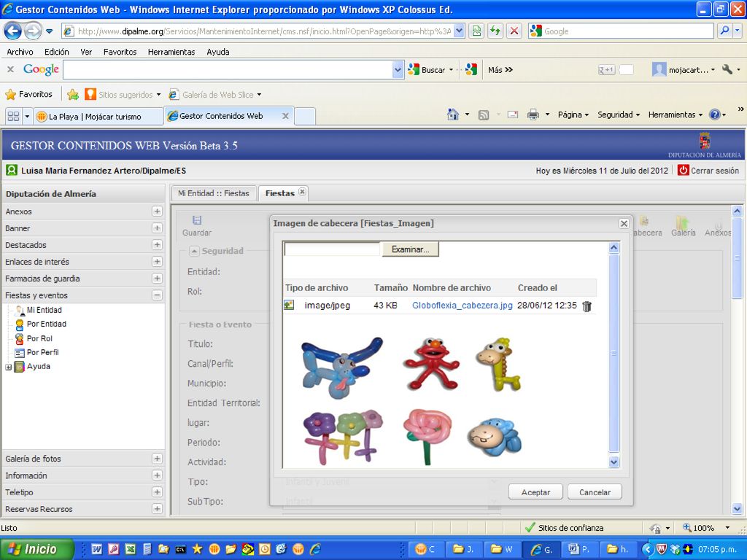Expand the Anexos section
747x560 pixels.
(157, 211)
